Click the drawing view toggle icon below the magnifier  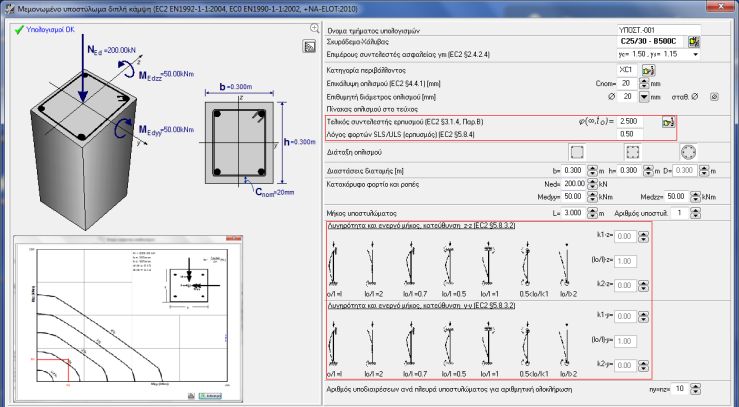point(309,46)
